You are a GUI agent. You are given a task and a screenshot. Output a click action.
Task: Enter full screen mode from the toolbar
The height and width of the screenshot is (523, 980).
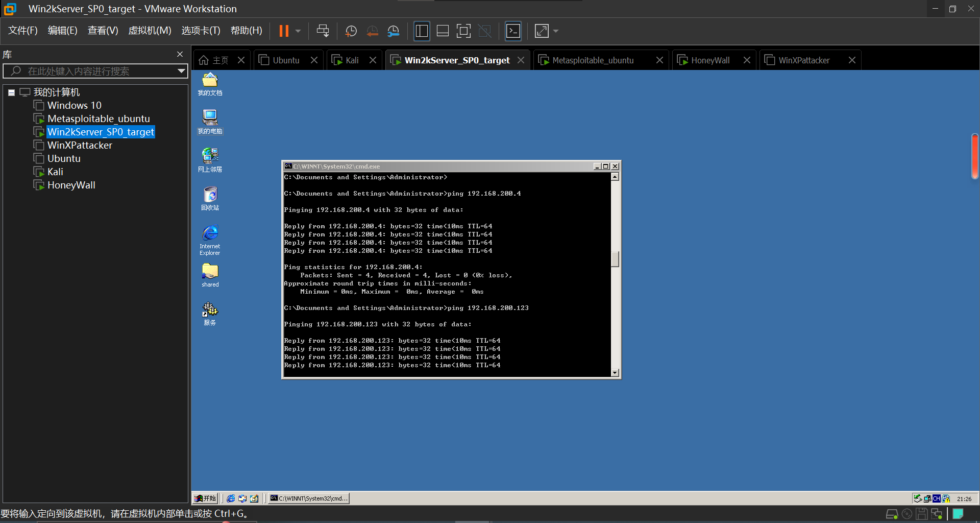pyautogui.click(x=463, y=31)
